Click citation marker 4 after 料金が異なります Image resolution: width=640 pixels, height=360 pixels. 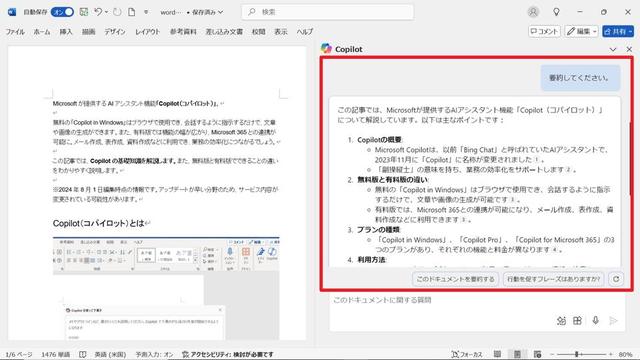[555, 250]
